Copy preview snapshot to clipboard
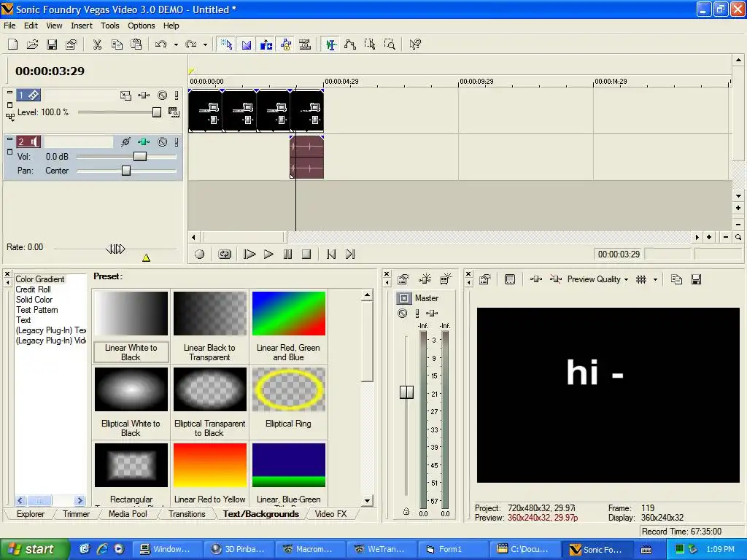Image resolution: width=747 pixels, height=560 pixels. [x=676, y=279]
